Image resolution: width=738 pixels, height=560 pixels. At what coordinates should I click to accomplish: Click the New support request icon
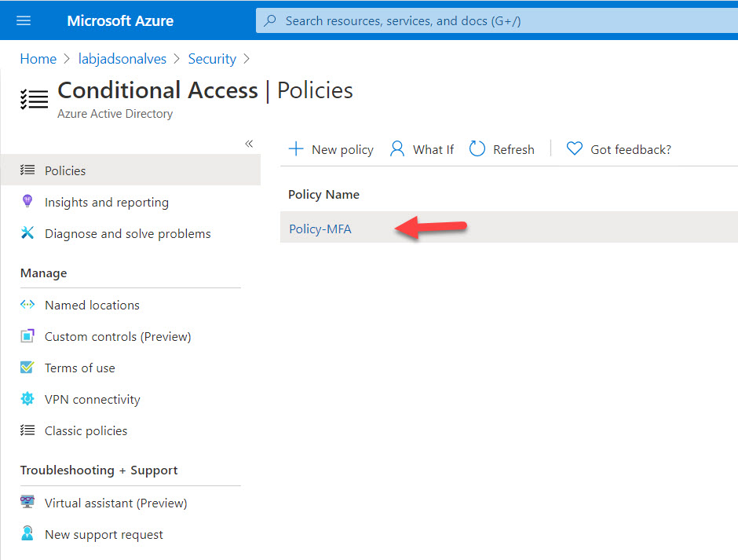(x=27, y=534)
